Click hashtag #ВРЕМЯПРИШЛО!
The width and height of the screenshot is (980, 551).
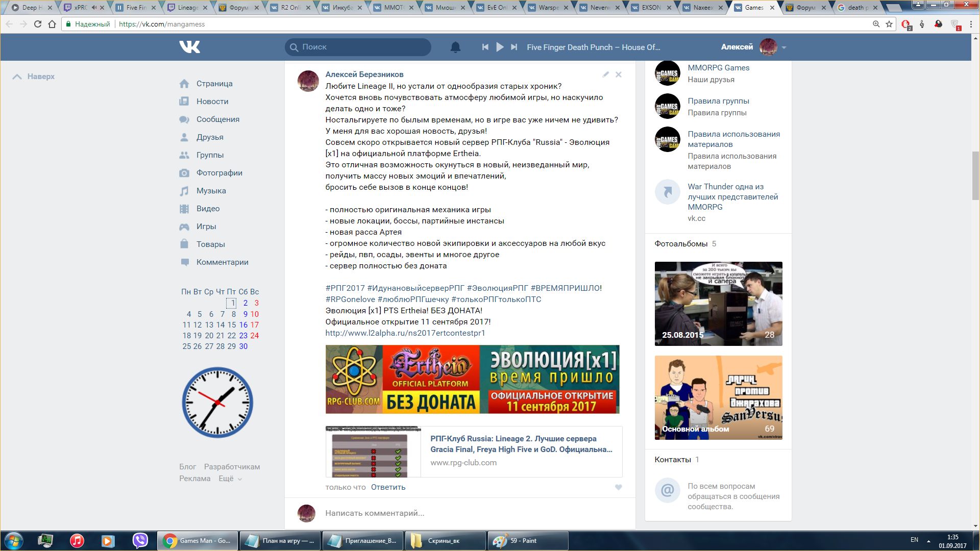pos(566,288)
